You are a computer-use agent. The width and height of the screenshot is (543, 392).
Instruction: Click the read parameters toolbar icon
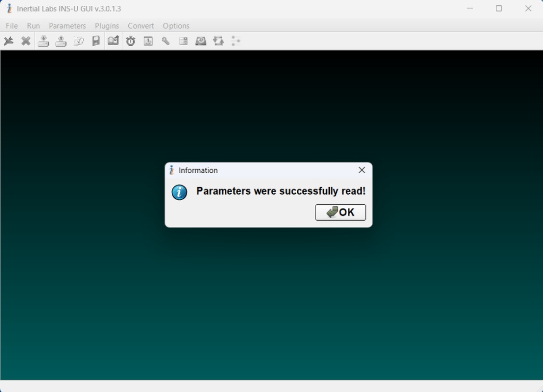click(x=43, y=41)
